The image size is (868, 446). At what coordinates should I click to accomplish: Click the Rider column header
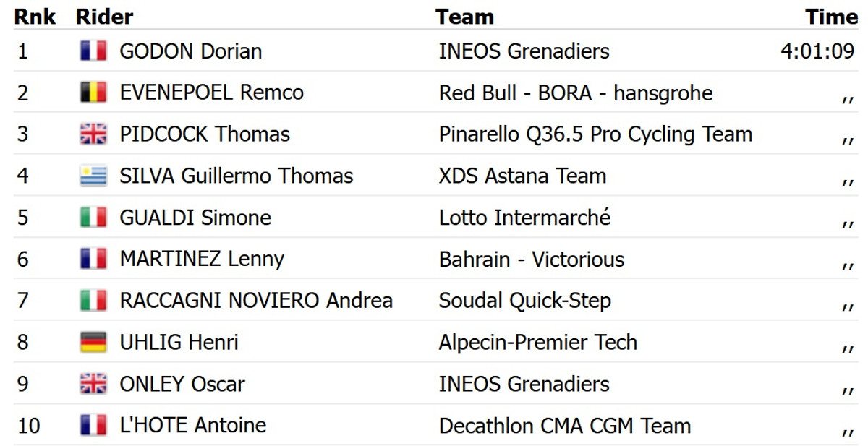(104, 17)
